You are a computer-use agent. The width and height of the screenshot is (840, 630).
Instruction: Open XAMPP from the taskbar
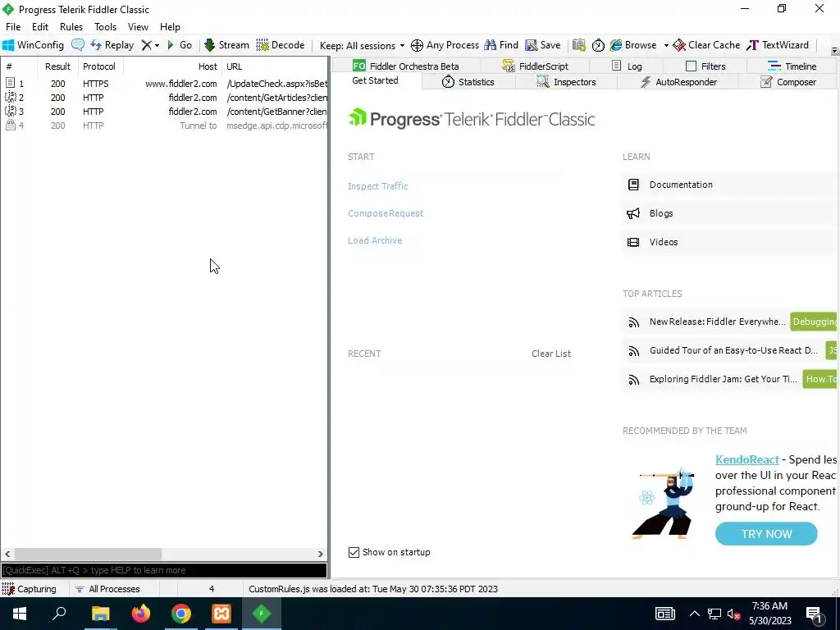(x=221, y=614)
